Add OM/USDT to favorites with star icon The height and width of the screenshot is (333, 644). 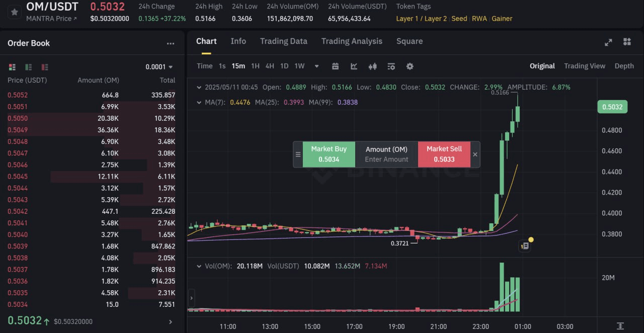coord(14,12)
